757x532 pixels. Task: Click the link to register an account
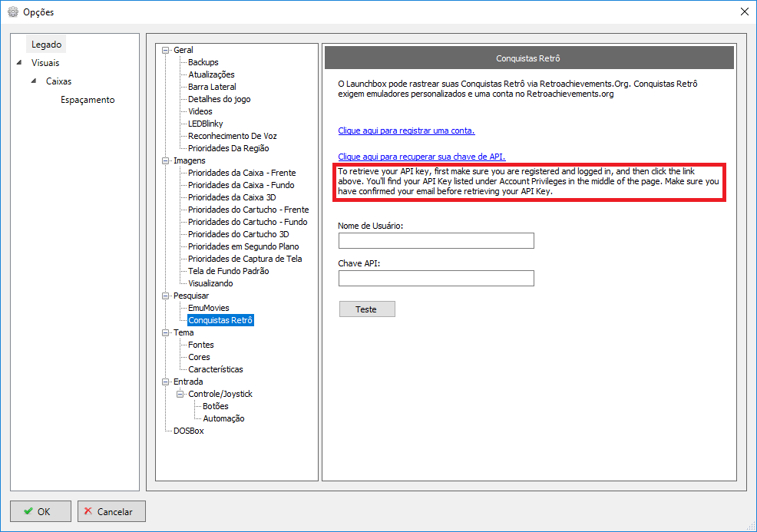pos(406,131)
